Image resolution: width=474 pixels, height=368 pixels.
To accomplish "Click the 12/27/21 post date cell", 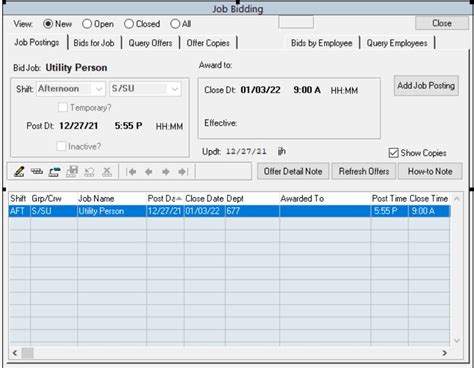I will pyautogui.click(x=165, y=211).
